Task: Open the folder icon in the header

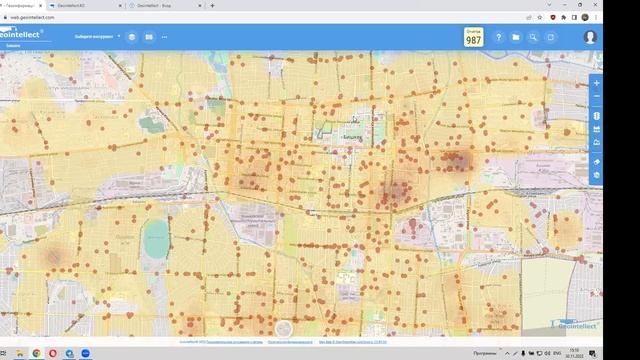Action: (x=516, y=37)
